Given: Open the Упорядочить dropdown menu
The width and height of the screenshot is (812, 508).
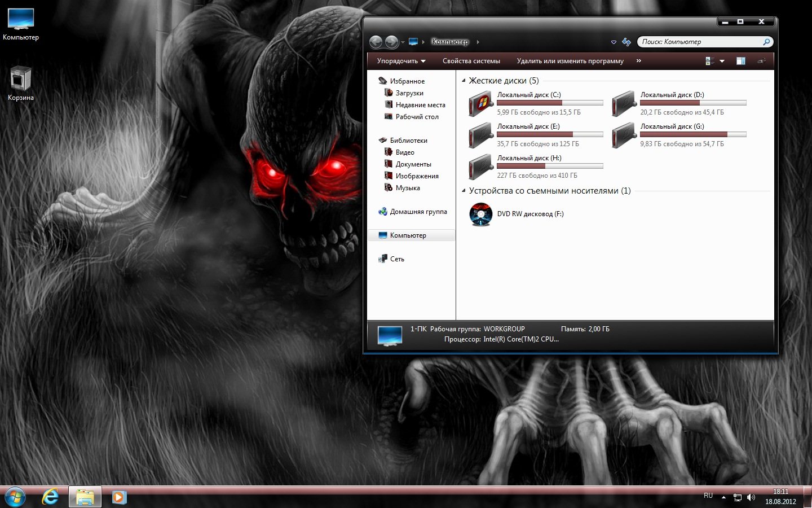Looking at the screenshot, I should point(401,61).
